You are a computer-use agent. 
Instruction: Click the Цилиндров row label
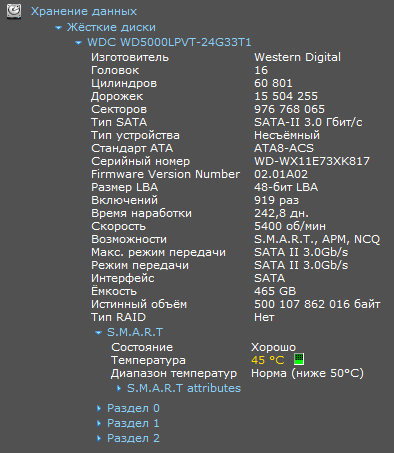click(x=124, y=83)
